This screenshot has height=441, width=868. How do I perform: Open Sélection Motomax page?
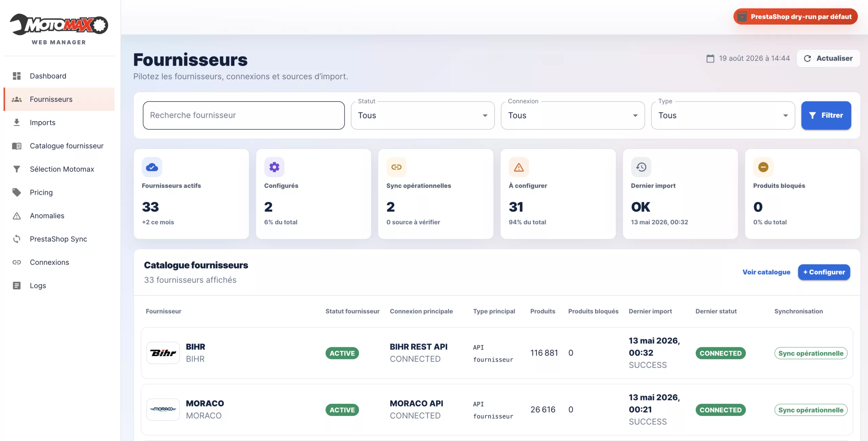pos(59,169)
